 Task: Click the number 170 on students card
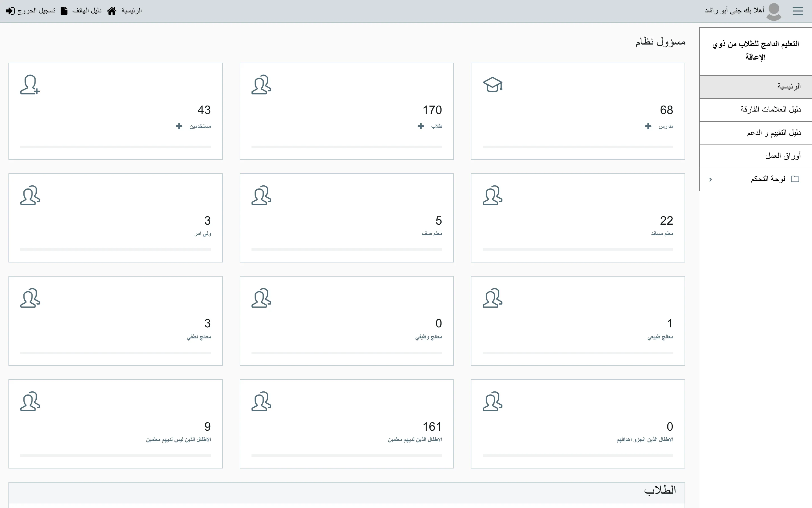432,110
